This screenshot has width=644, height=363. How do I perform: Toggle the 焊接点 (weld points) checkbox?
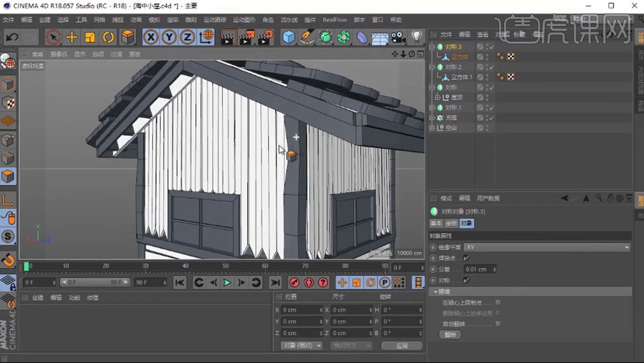[x=466, y=258]
